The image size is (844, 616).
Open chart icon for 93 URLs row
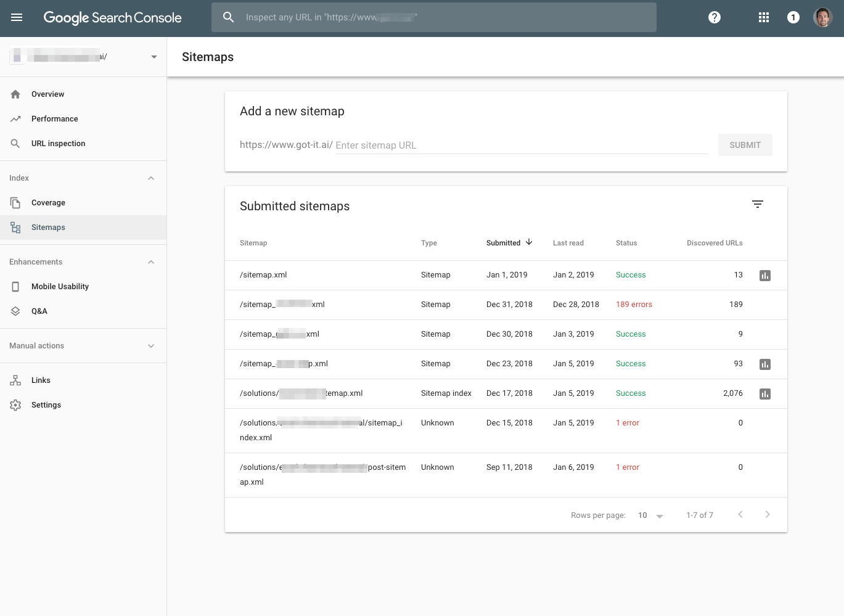[x=765, y=364]
